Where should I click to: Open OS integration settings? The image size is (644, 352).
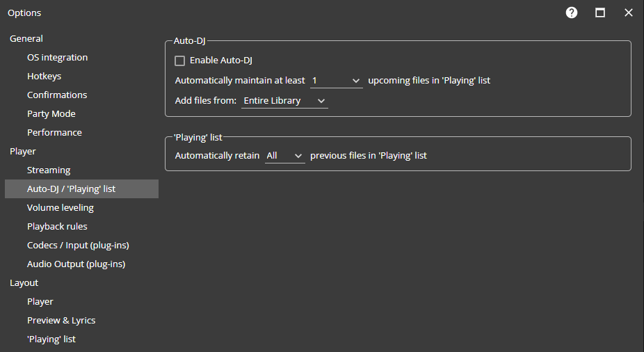click(x=57, y=58)
